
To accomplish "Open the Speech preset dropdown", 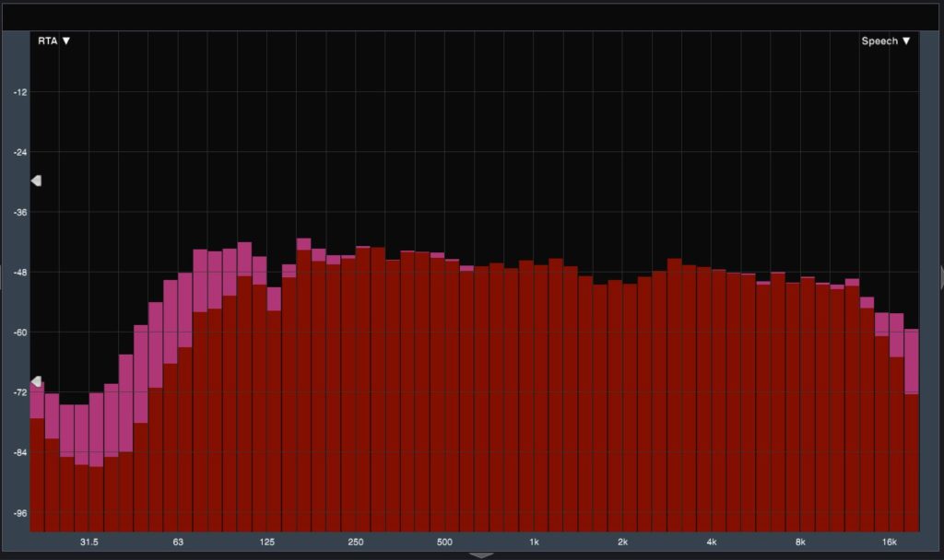I will point(886,41).
